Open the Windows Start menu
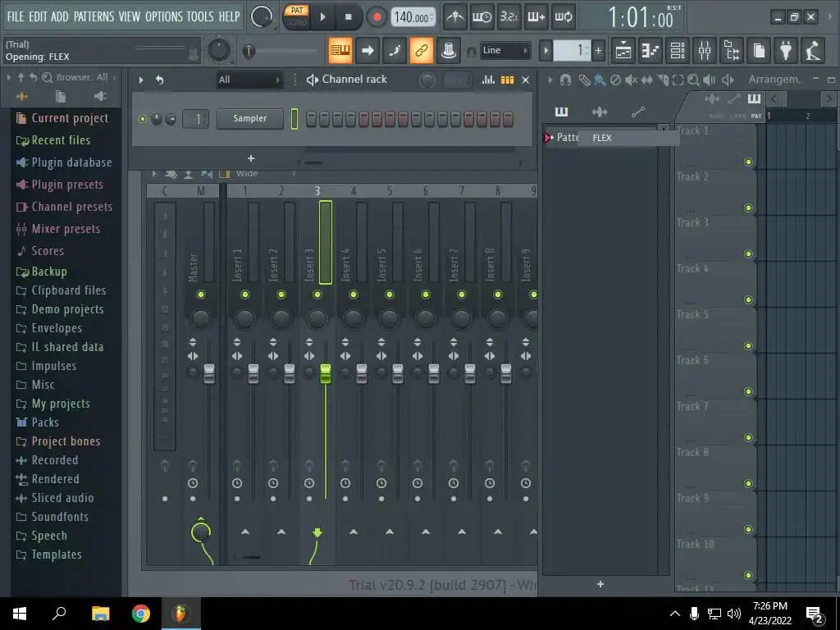Viewport: 840px width, 630px height. click(20, 614)
